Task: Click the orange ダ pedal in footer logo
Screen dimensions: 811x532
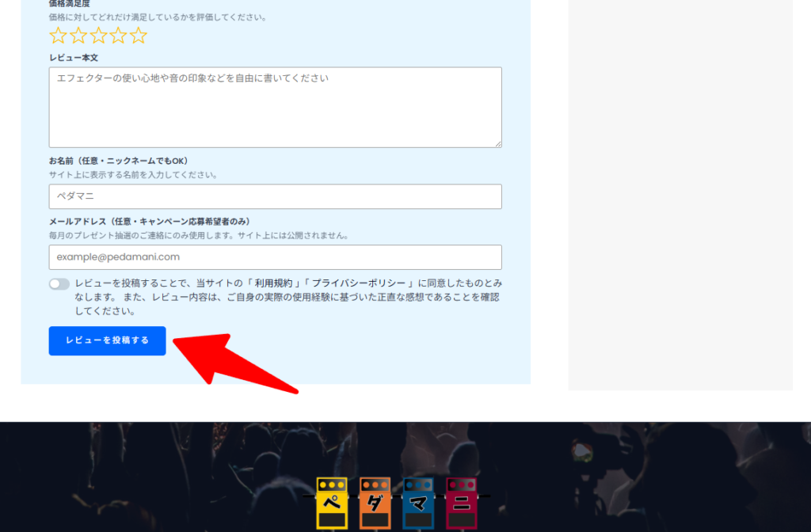Action: pyautogui.click(x=375, y=503)
